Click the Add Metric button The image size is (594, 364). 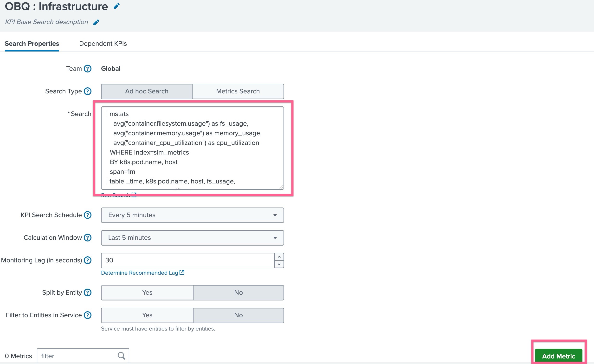pyautogui.click(x=559, y=356)
